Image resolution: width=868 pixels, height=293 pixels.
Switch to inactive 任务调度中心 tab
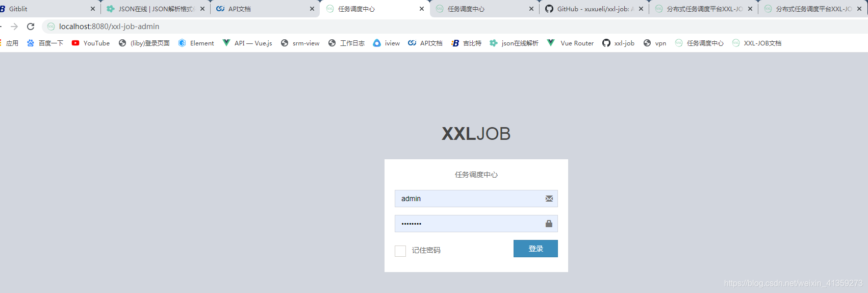point(484,9)
